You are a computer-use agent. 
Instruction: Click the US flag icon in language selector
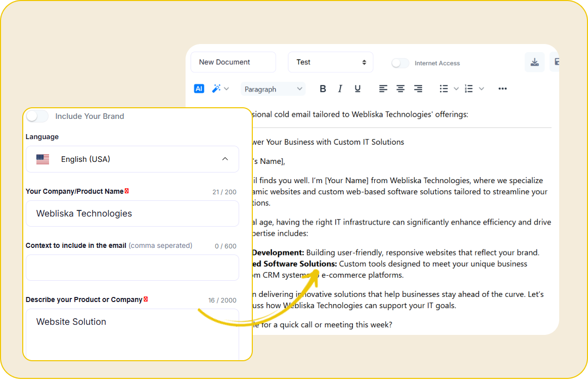tap(43, 159)
